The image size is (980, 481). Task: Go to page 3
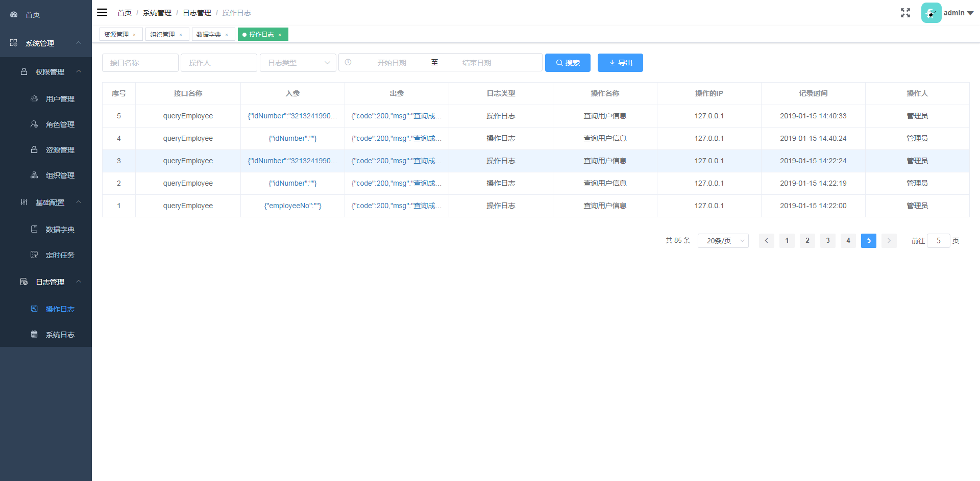[828, 241]
